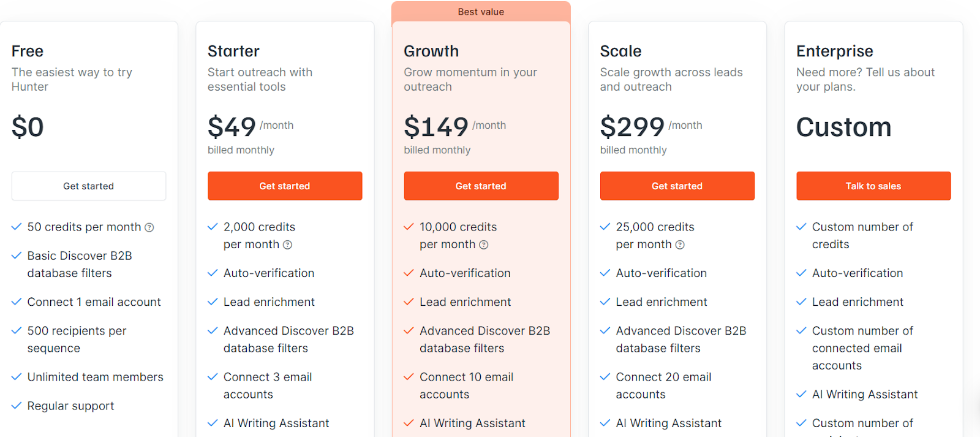Click the Custom price text under Enterprise

843,127
